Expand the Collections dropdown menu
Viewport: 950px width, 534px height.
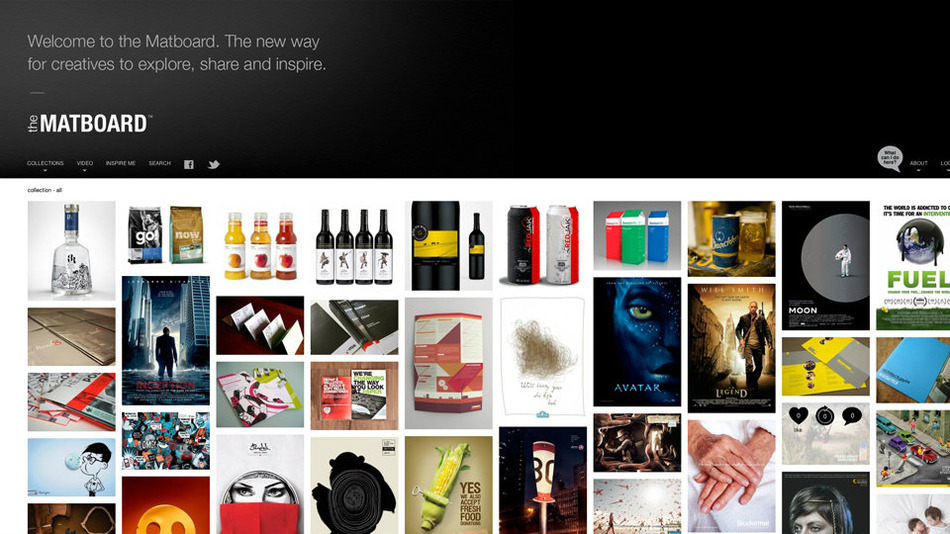[x=45, y=164]
